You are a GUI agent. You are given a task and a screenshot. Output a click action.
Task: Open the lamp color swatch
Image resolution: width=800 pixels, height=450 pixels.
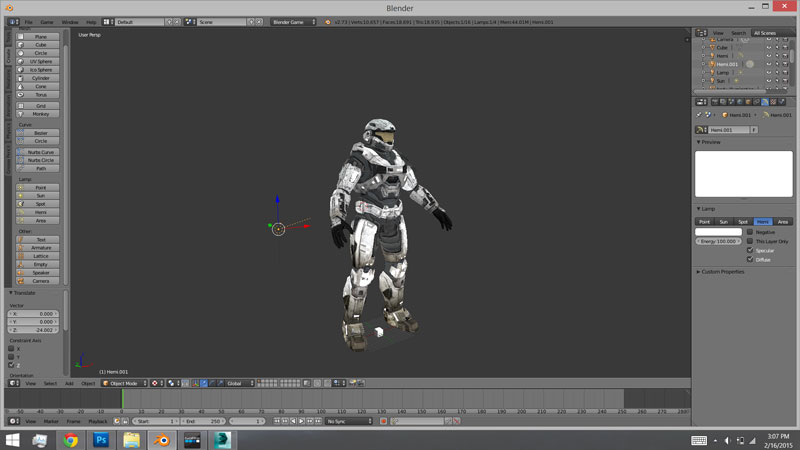(x=718, y=232)
